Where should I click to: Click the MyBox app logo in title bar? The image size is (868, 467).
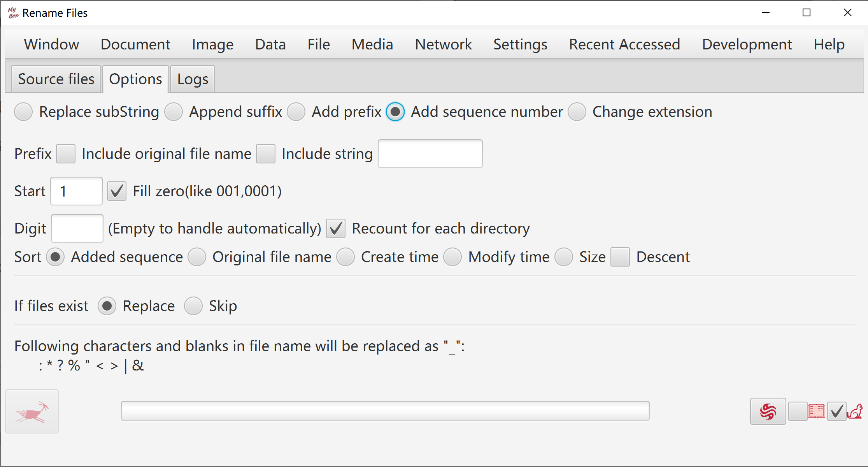pos(13,13)
